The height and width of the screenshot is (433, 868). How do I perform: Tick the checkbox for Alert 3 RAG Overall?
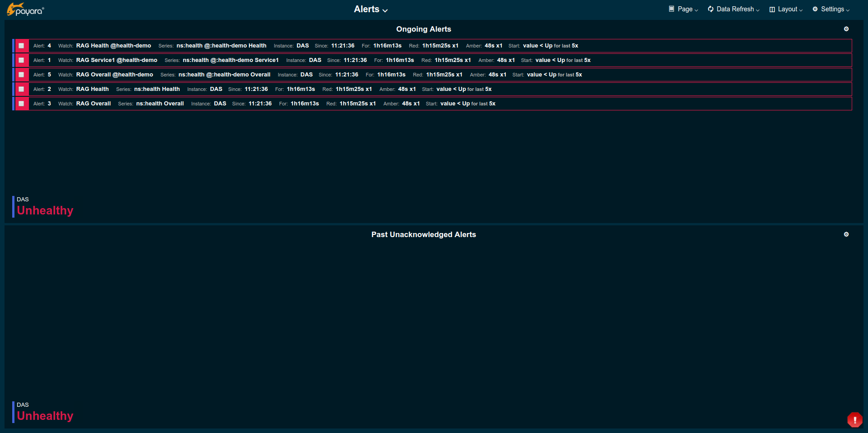point(21,104)
